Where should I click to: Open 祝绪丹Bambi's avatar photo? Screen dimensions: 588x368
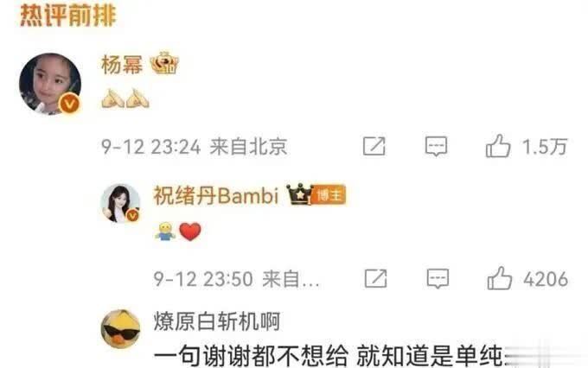[120, 204]
